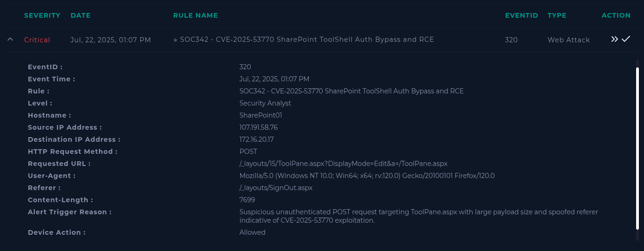This screenshot has width=644, height=251.
Task: Click the requested ToolPane.aspx URL value
Action: [343, 164]
